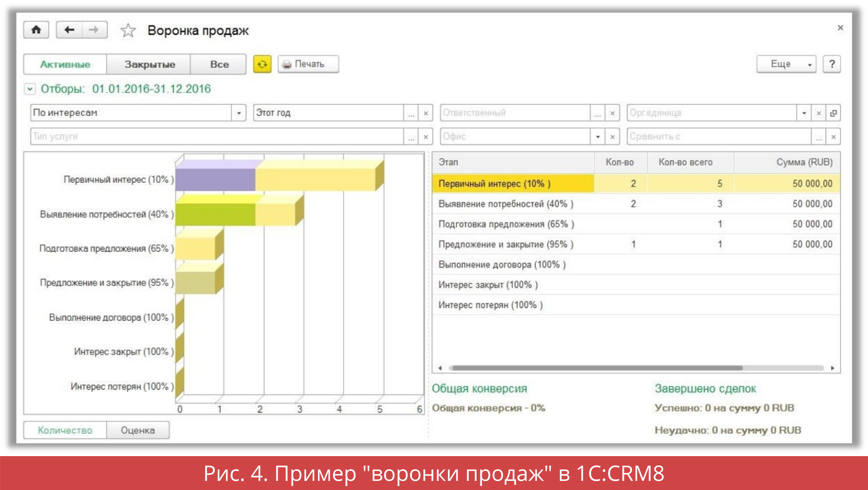The width and height of the screenshot is (868, 490).
Task: Click the green segment of Выявление потребностей bar
Action: pos(215,214)
